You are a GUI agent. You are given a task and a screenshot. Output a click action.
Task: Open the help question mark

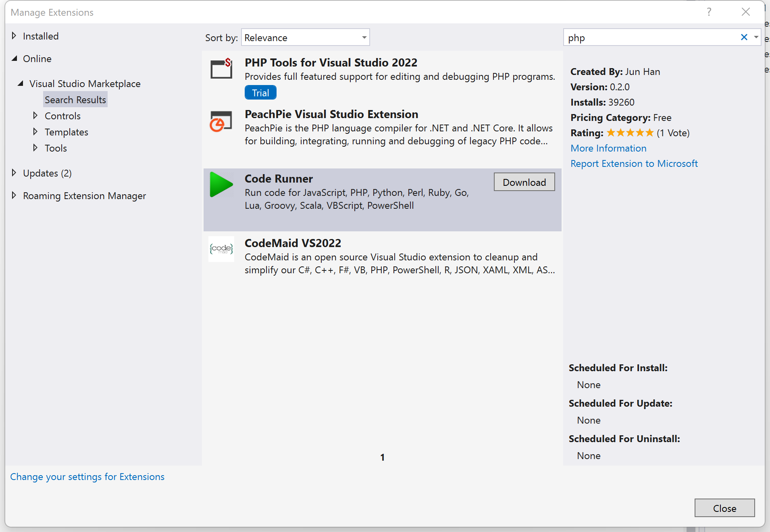[709, 12]
